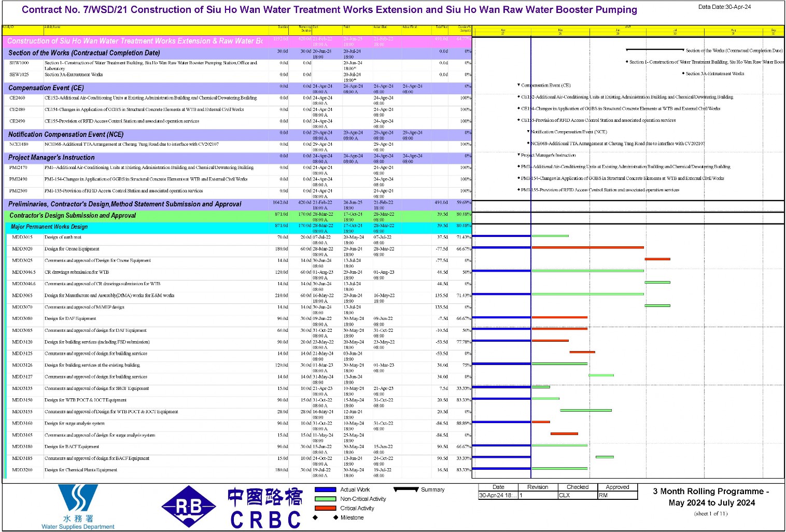786x532 pixels.
Task: Select the Section 3A-Entrustment Works milestone diamond
Action: click(683, 74)
